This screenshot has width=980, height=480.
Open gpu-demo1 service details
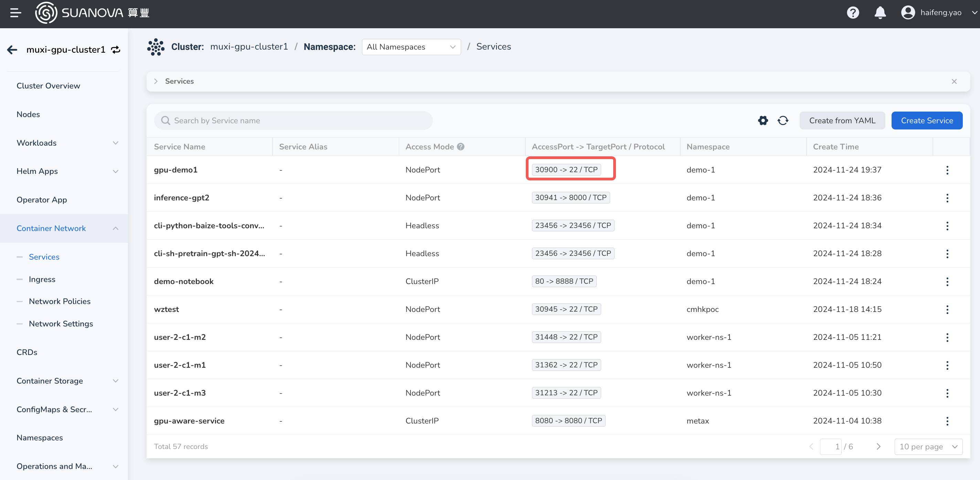(x=175, y=170)
